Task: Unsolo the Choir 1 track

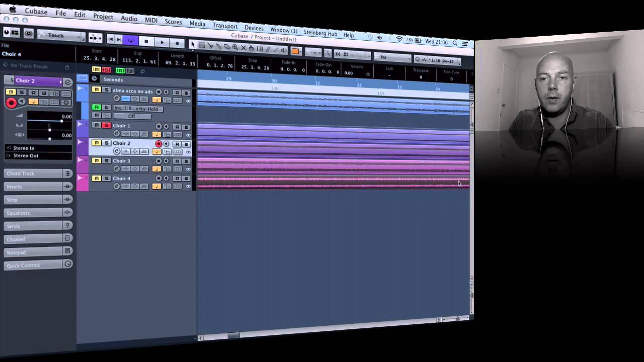Action: coord(106,125)
